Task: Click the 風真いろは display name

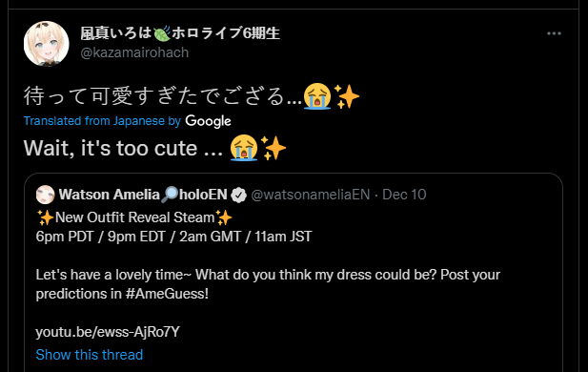Action: click(x=116, y=33)
